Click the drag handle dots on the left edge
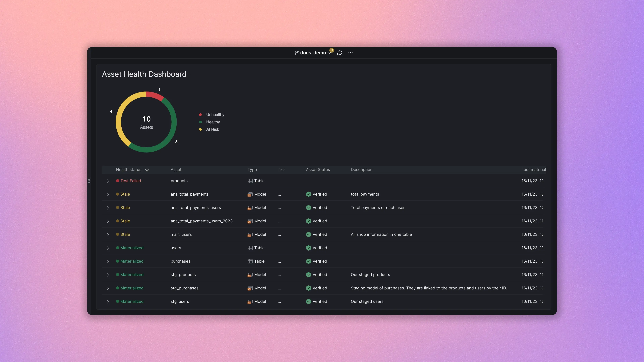Viewport: 644px width, 362px height. coord(89,181)
